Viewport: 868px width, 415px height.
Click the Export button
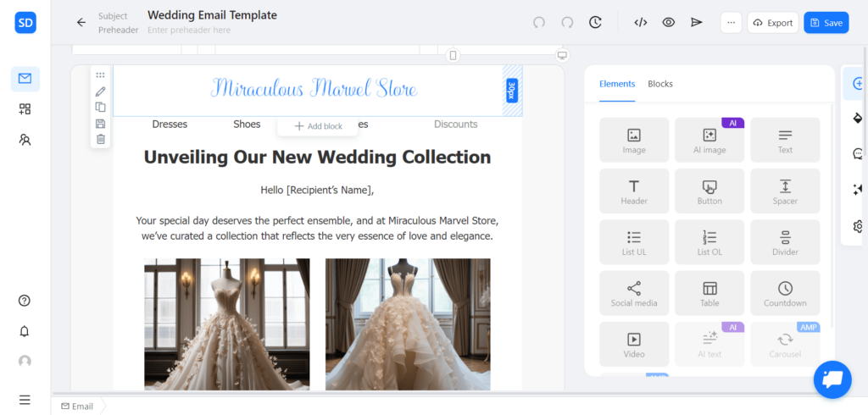tap(773, 23)
